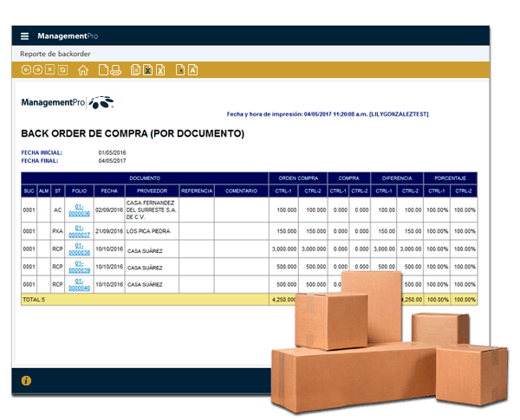The width and height of the screenshot is (520, 420).
Task: Click the REFERENCIA column header
Action: point(197,191)
